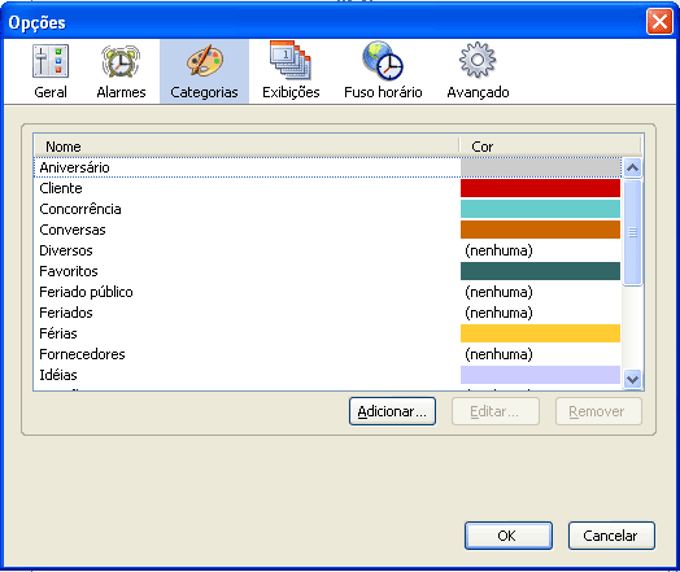The width and height of the screenshot is (680, 572).
Task: Select the Concorrência category row
Action: (327, 209)
